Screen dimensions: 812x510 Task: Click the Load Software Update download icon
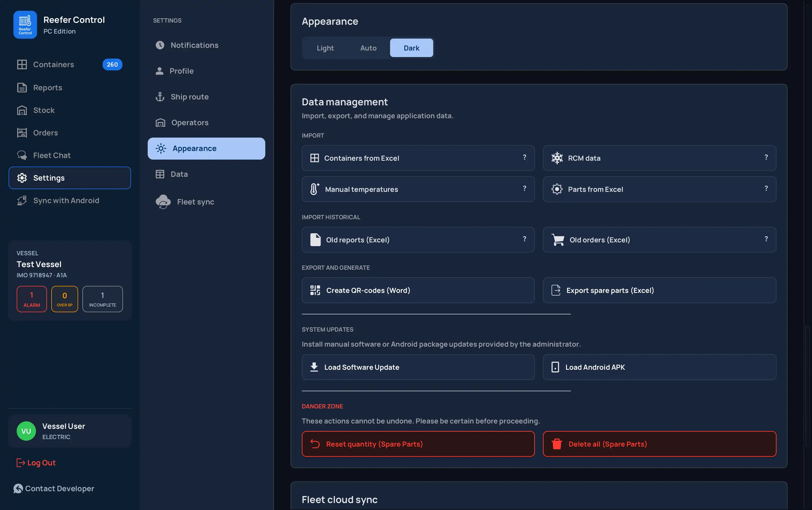(x=314, y=367)
